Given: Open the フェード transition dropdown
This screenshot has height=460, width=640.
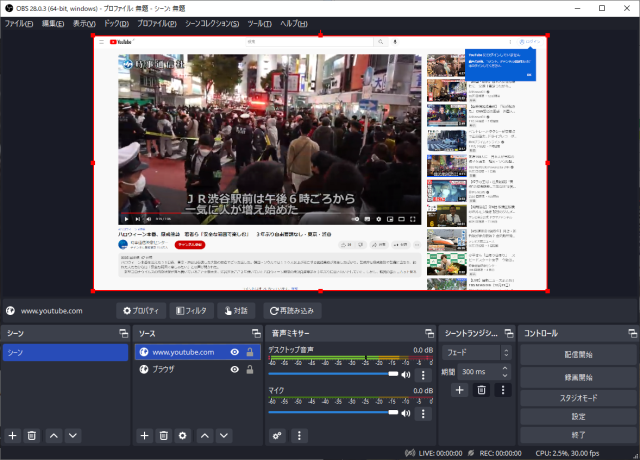Looking at the screenshot, I should click(x=476, y=352).
